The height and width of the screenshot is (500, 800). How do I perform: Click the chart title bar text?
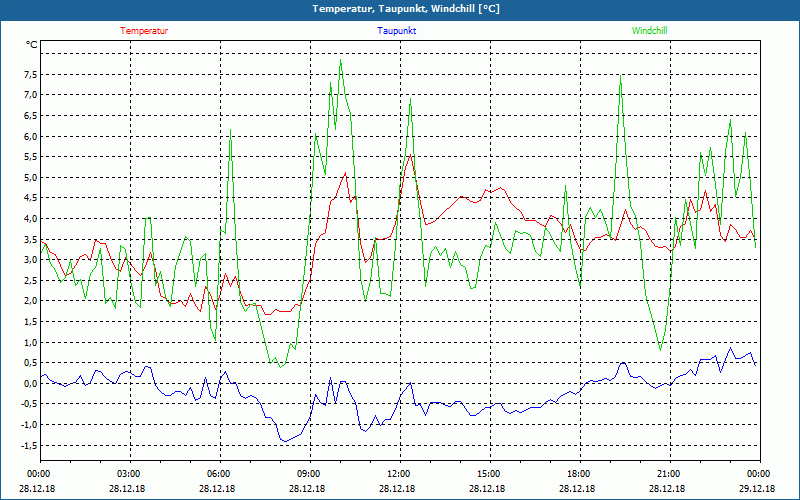pos(400,9)
